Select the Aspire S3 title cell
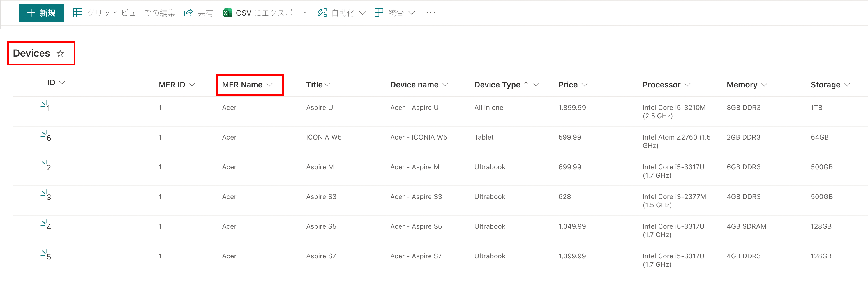The image size is (868, 297). (x=321, y=196)
